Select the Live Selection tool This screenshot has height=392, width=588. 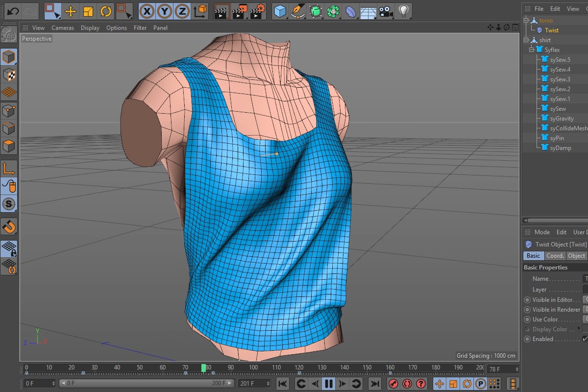pos(52,10)
